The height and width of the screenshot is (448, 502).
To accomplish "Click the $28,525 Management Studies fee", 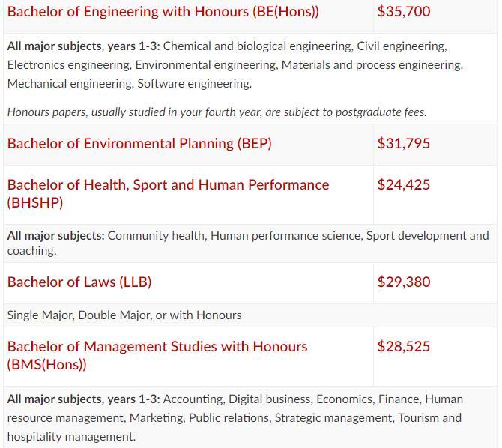I will pyautogui.click(x=404, y=346).
